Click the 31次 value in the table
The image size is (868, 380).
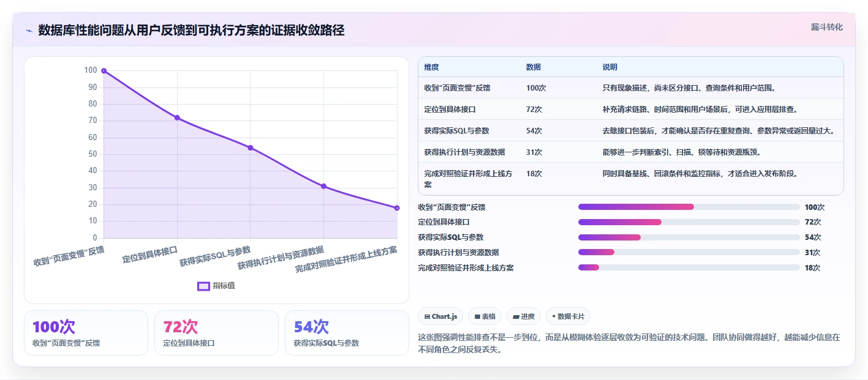[x=534, y=152]
